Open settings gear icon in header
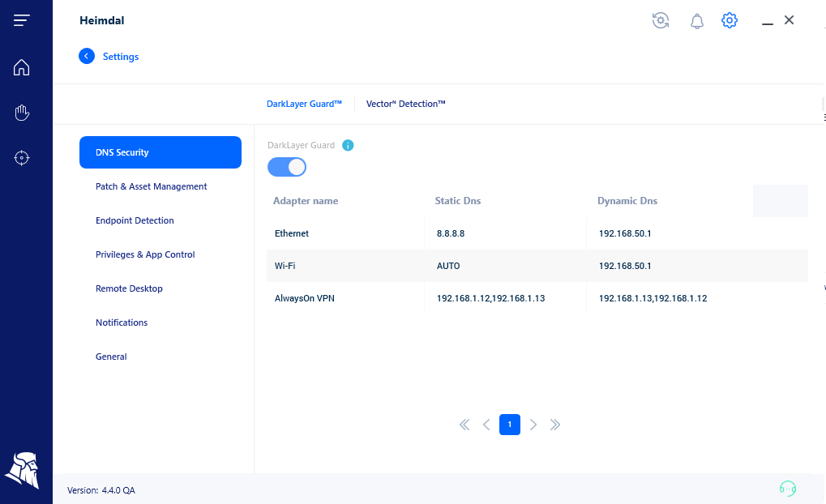 (x=729, y=20)
